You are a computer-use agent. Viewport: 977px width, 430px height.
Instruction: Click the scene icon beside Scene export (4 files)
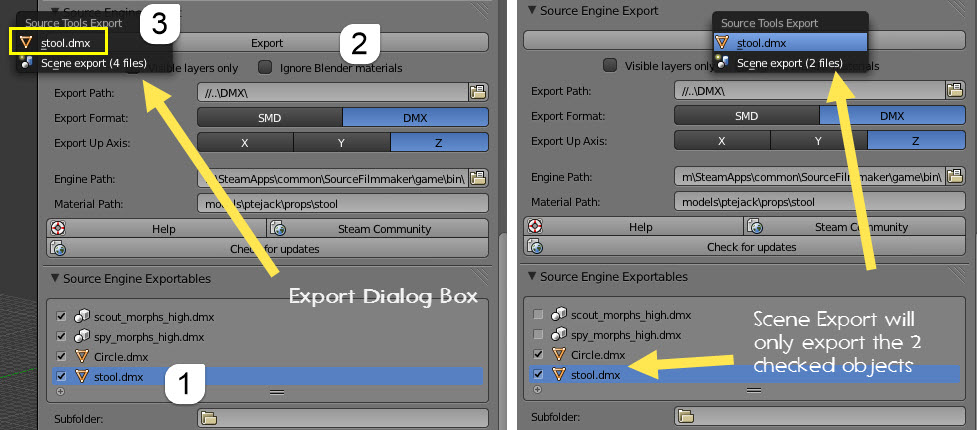27,61
